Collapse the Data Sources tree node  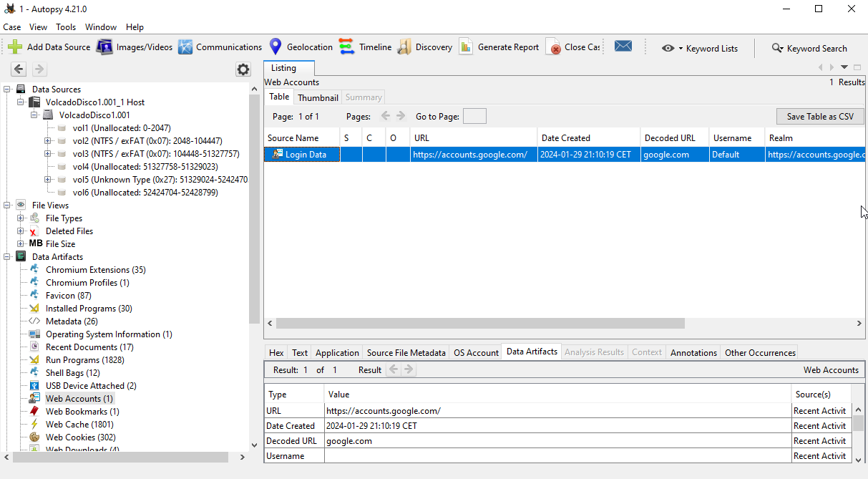(7, 89)
